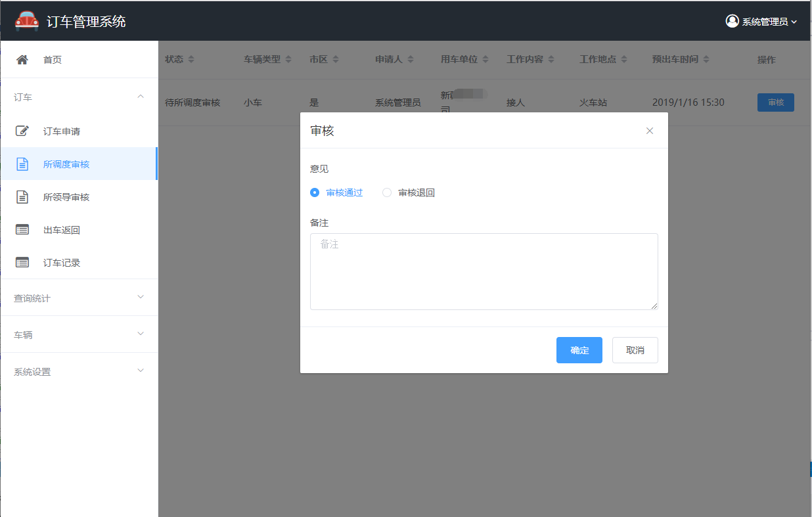Click the document icon beside 所调度审核
This screenshot has height=517, width=812.
click(x=22, y=164)
